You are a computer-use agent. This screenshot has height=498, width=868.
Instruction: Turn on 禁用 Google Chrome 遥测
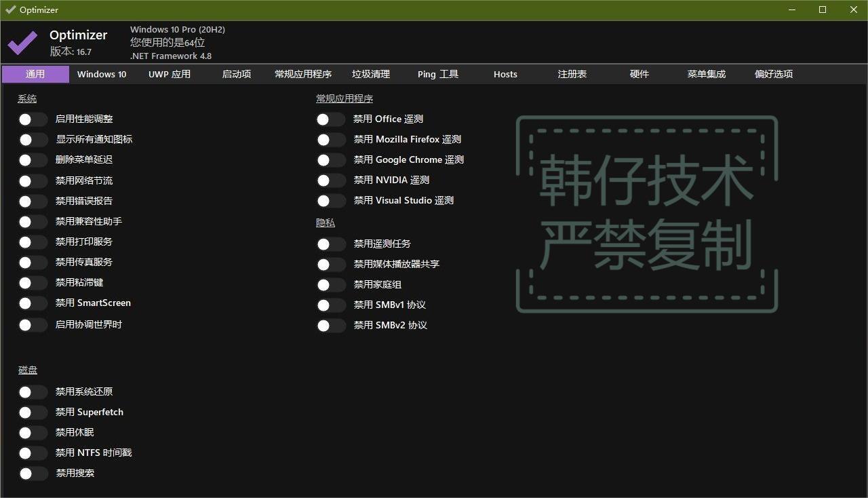point(331,160)
